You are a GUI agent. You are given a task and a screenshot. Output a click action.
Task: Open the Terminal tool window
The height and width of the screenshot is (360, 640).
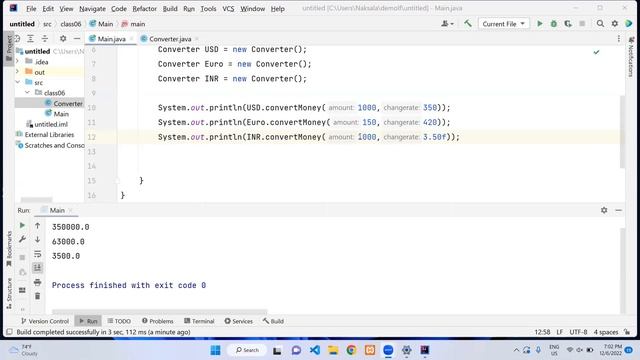pos(199,321)
